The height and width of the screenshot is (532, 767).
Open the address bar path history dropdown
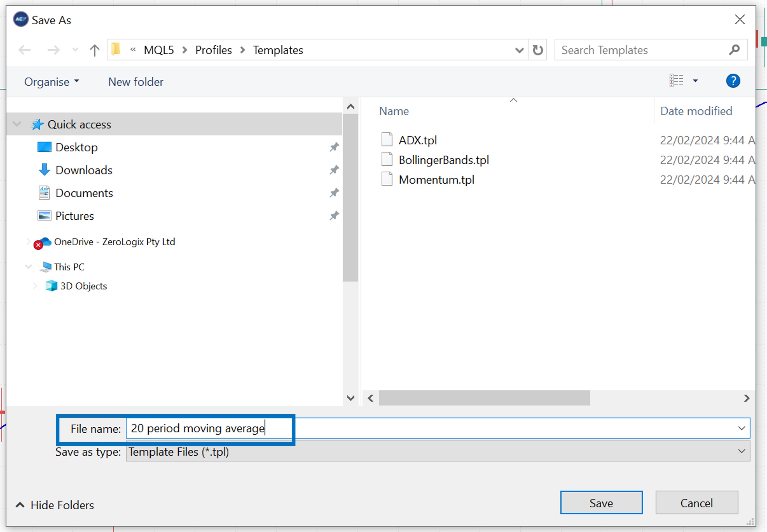(519, 50)
